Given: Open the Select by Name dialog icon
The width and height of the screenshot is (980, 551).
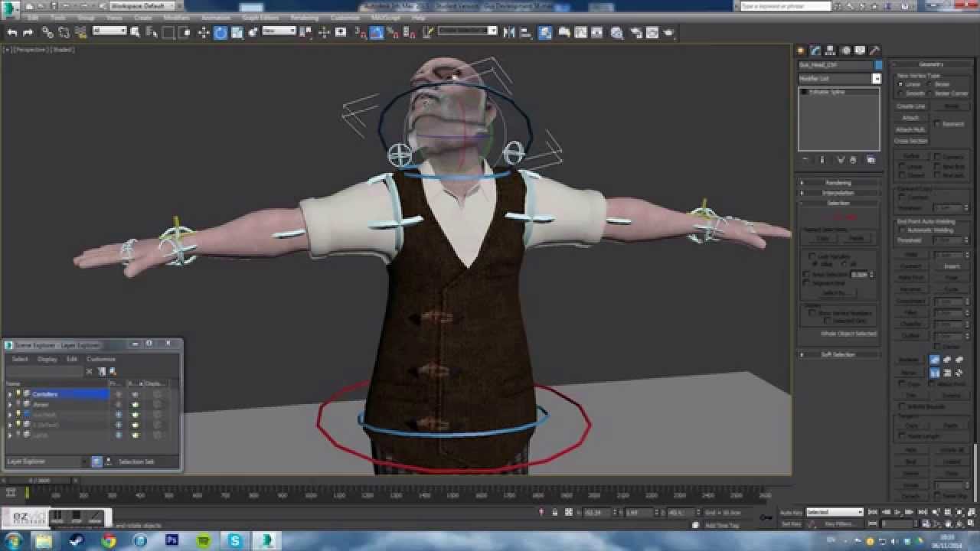Looking at the screenshot, I should 151,32.
